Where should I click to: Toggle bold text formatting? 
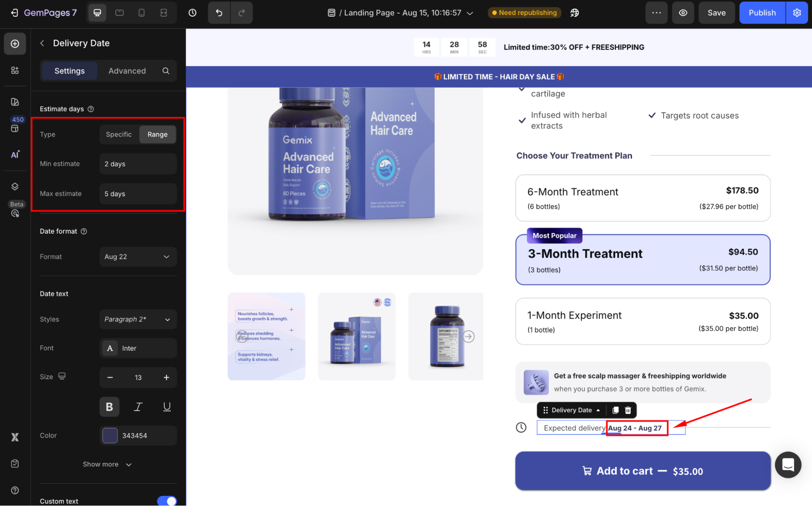pos(109,407)
